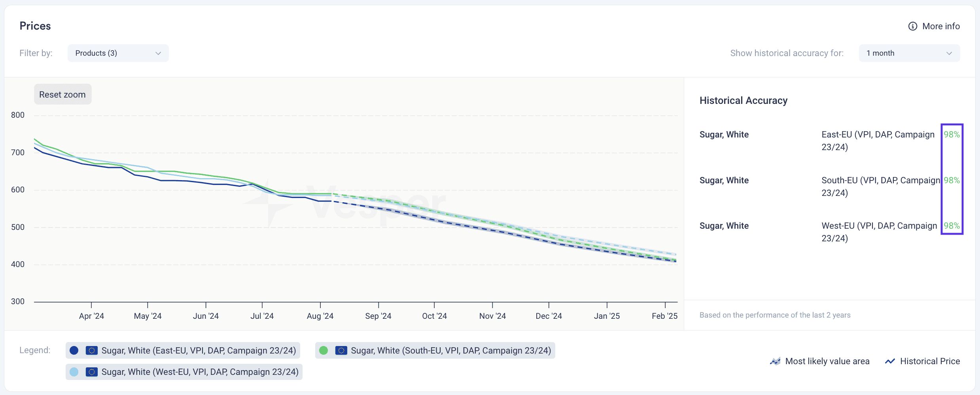
Task: Click the More info circle icon
Action: pyautogui.click(x=912, y=26)
